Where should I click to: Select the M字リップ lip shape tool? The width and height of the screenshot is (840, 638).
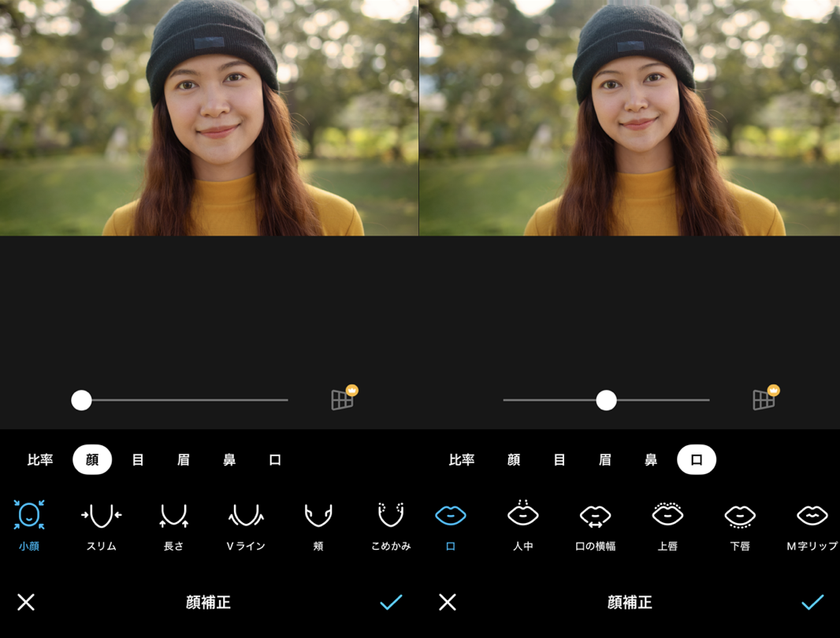(812, 516)
